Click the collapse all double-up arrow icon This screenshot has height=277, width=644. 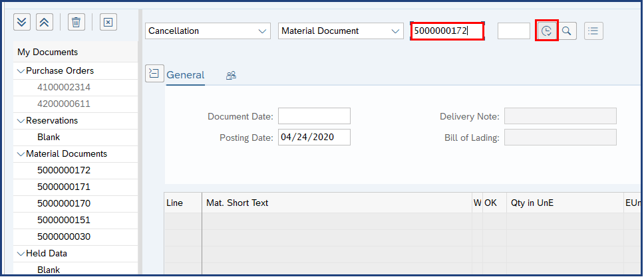pos(45,22)
